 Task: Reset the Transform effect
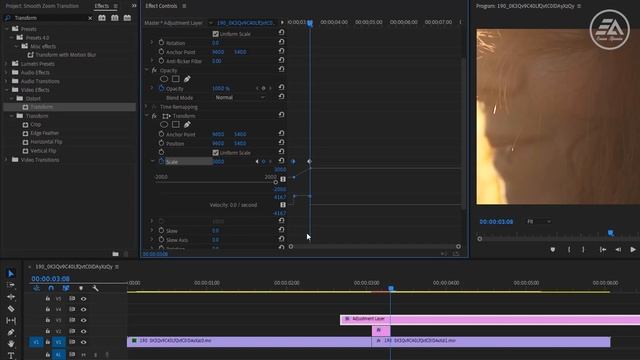pyautogui.click(x=281, y=115)
